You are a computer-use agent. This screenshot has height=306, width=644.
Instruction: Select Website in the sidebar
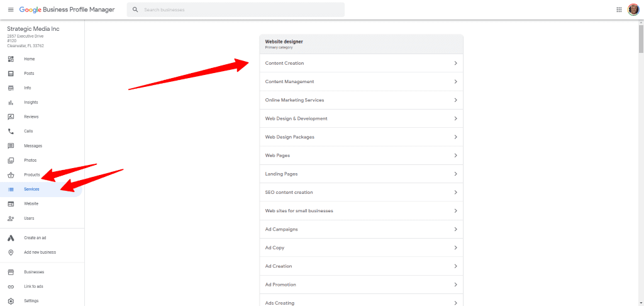(31, 204)
